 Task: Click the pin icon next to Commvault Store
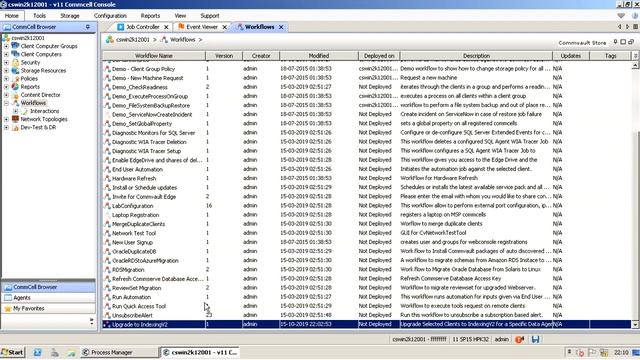click(616, 42)
